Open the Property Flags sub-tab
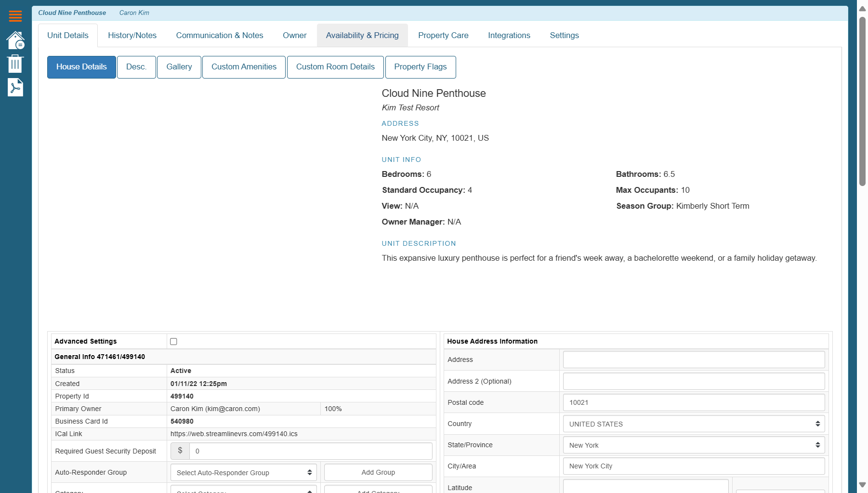868x493 pixels. [421, 67]
